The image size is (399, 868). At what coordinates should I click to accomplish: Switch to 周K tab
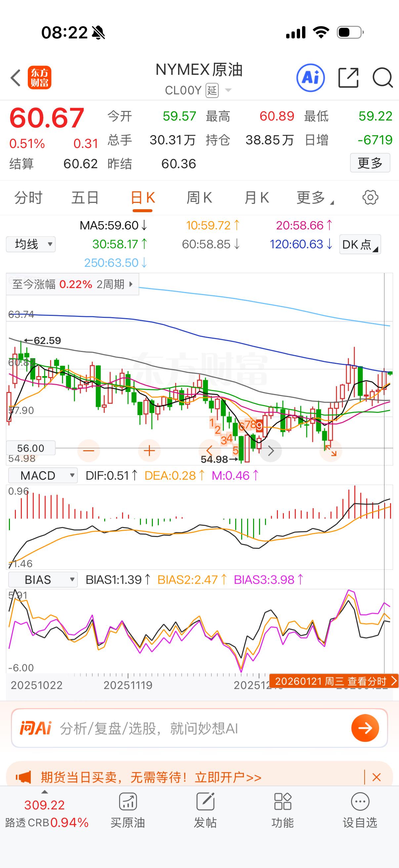point(199,197)
